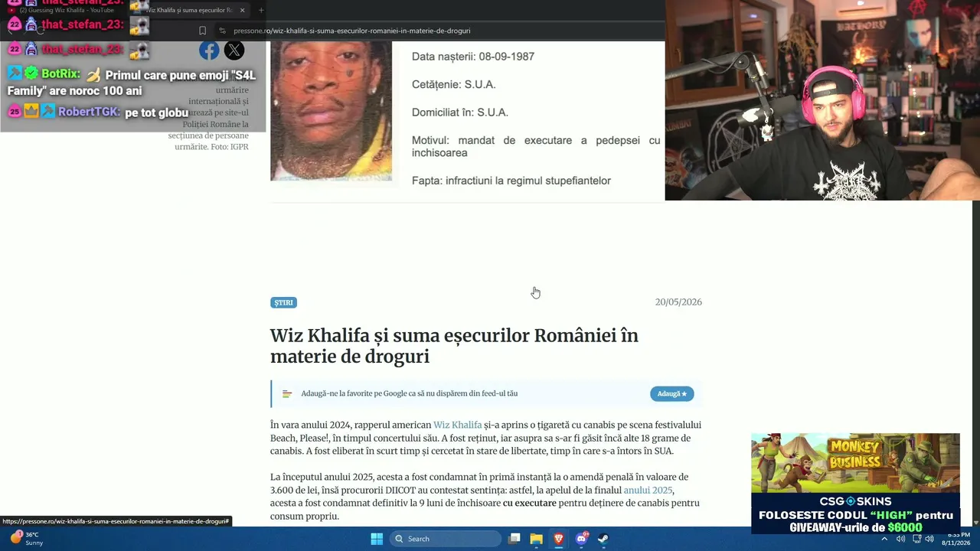Click the article date 20/05/2026

(678, 302)
